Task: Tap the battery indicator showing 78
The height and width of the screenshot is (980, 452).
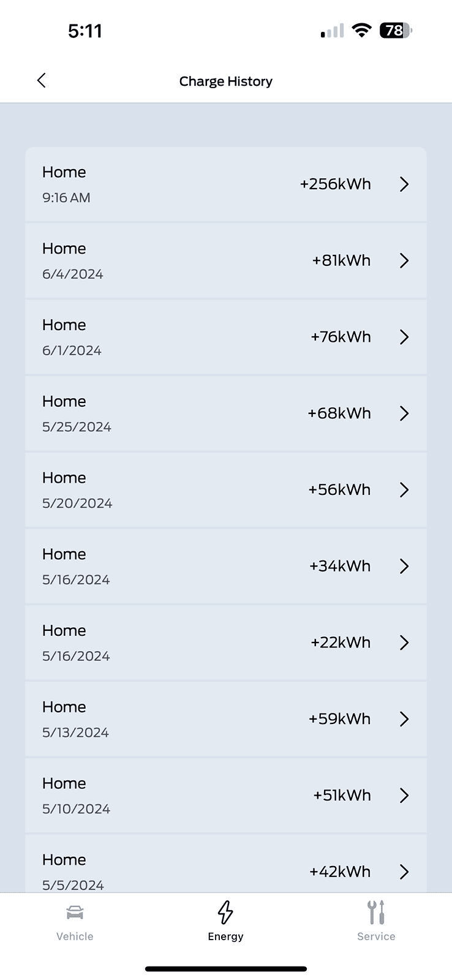Action: [396, 31]
